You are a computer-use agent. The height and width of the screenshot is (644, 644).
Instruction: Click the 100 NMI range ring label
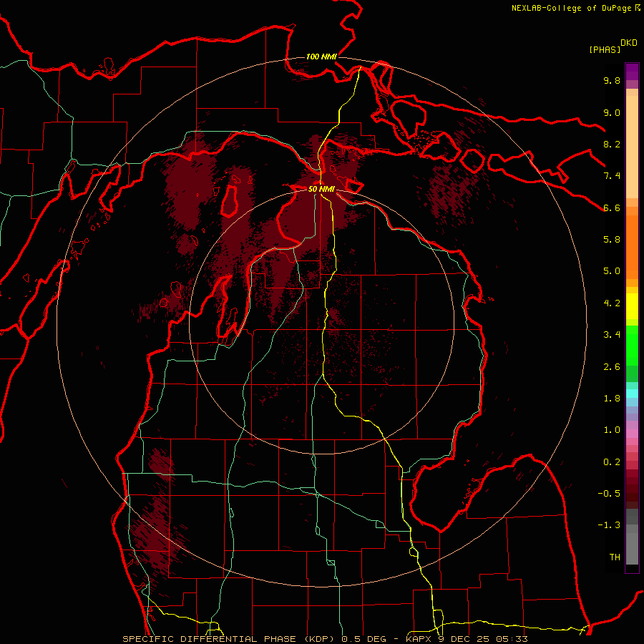321,57
